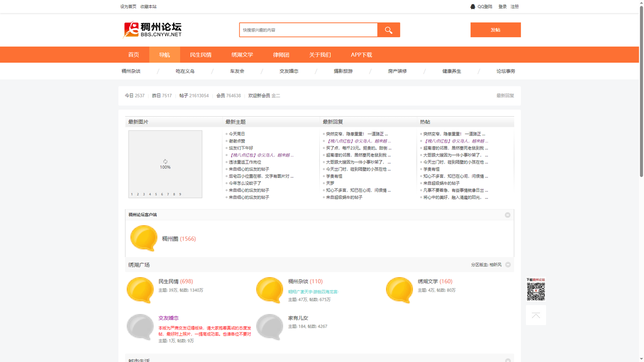Click the gray bubble icon for 交友婚恋

[x=140, y=327]
